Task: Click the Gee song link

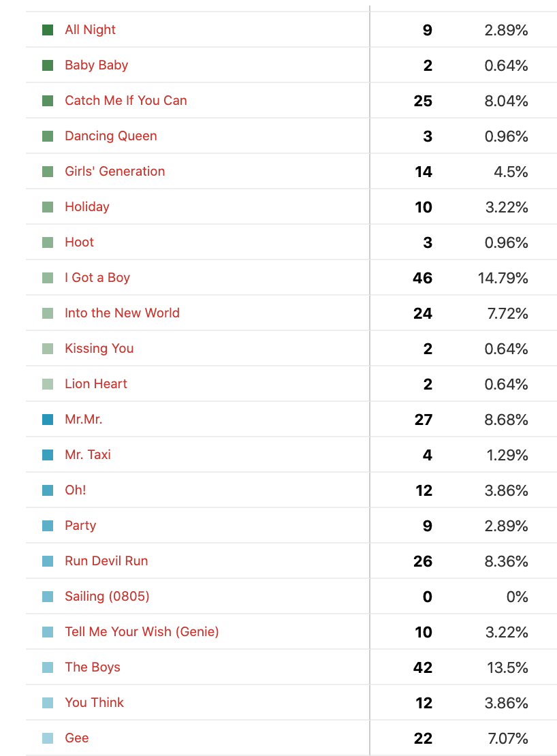Action: (76, 738)
